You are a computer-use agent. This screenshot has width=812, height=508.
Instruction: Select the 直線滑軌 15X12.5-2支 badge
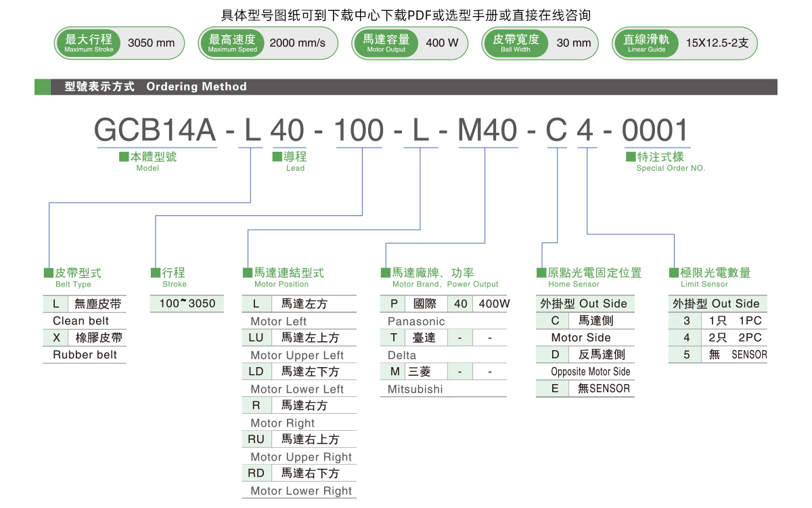[684, 43]
